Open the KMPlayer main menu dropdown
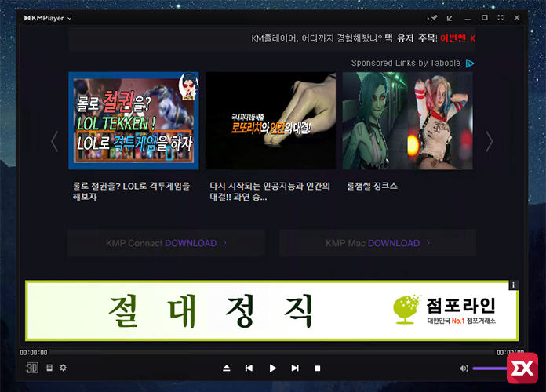 click(x=48, y=18)
